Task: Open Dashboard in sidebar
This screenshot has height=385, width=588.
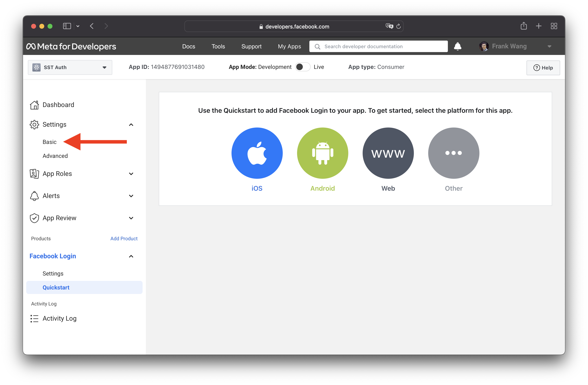Action: coord(58,105)
